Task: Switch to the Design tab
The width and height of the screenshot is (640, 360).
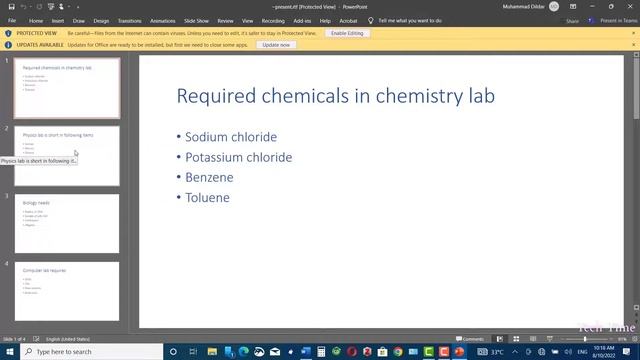Action: click(101, 21)
